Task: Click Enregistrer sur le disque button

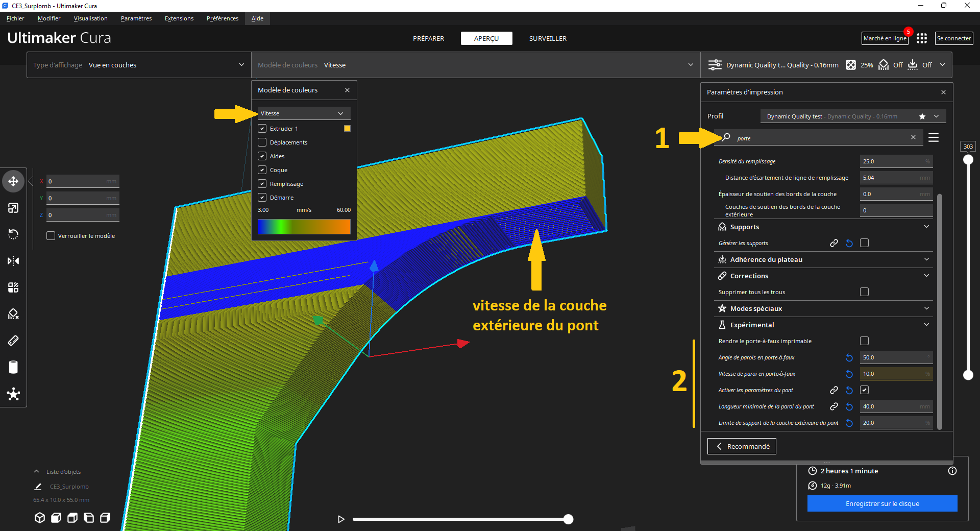Action: pos(883,503)
